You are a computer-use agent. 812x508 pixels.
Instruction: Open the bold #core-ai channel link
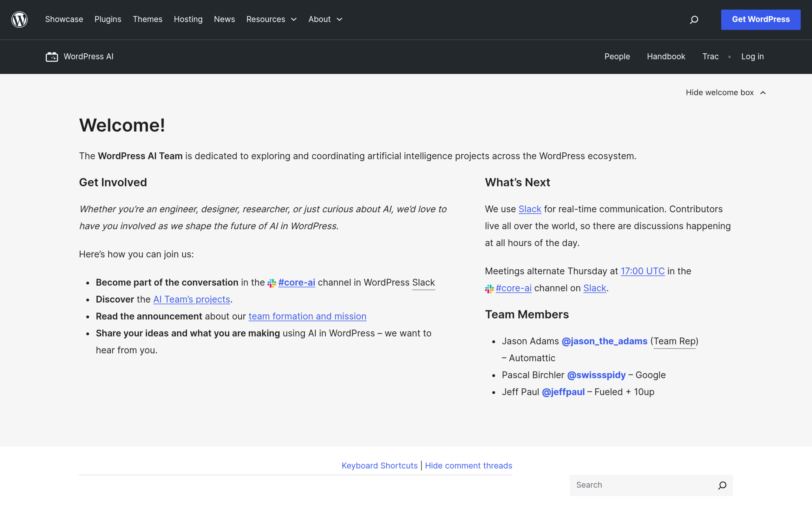(x=297, y=283)
